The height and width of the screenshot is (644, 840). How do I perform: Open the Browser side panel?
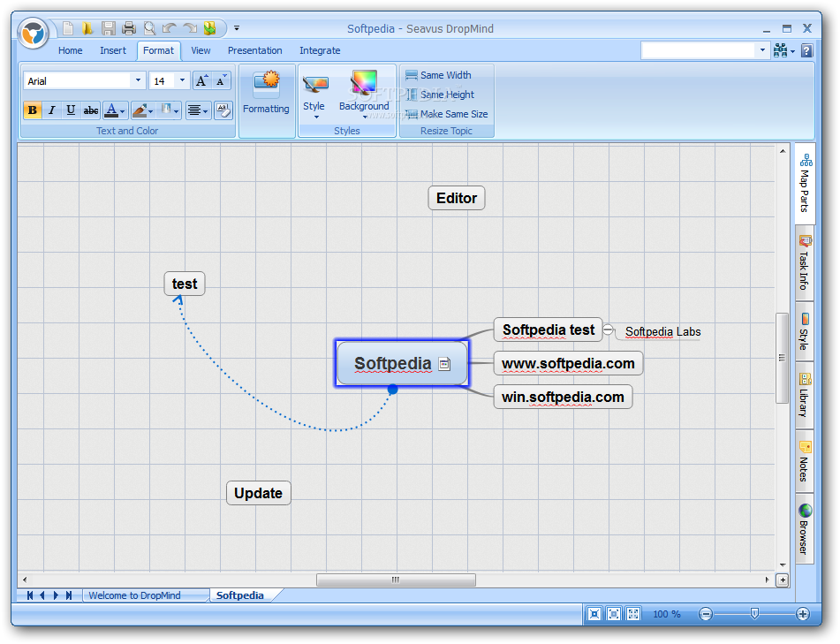tap(805, 529)
